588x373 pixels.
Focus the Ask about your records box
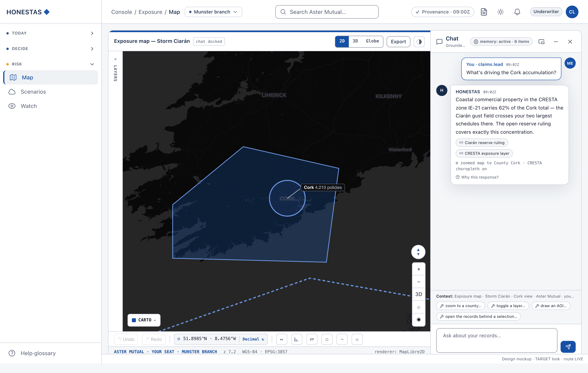(496, 340)
